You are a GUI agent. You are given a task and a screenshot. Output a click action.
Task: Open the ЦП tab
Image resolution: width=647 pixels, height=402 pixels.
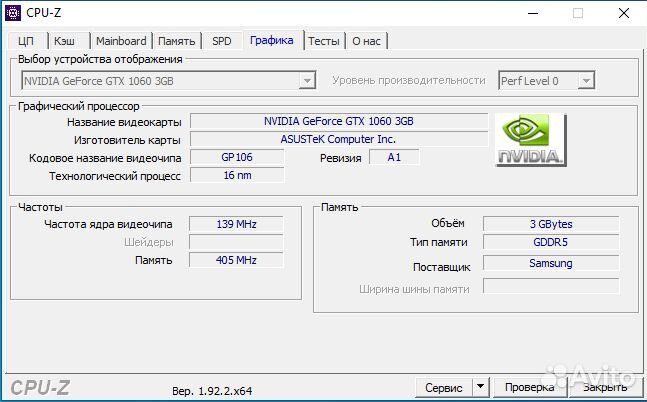click(26, 41)
